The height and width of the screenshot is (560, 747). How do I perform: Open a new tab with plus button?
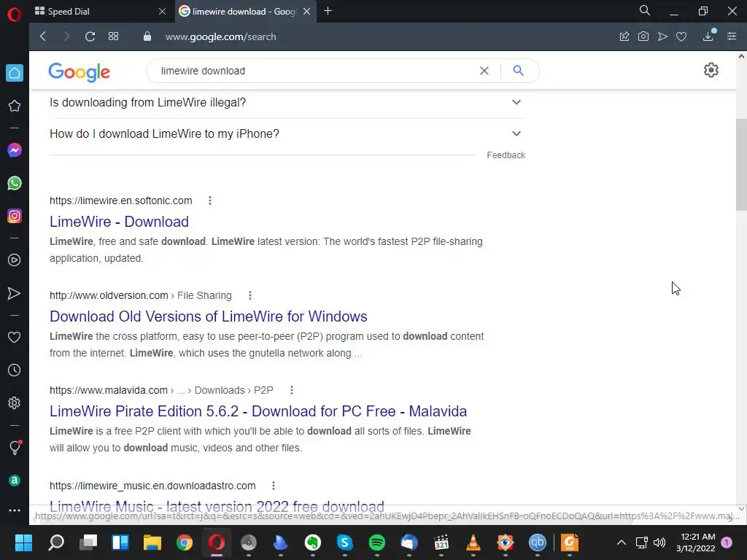328,11
